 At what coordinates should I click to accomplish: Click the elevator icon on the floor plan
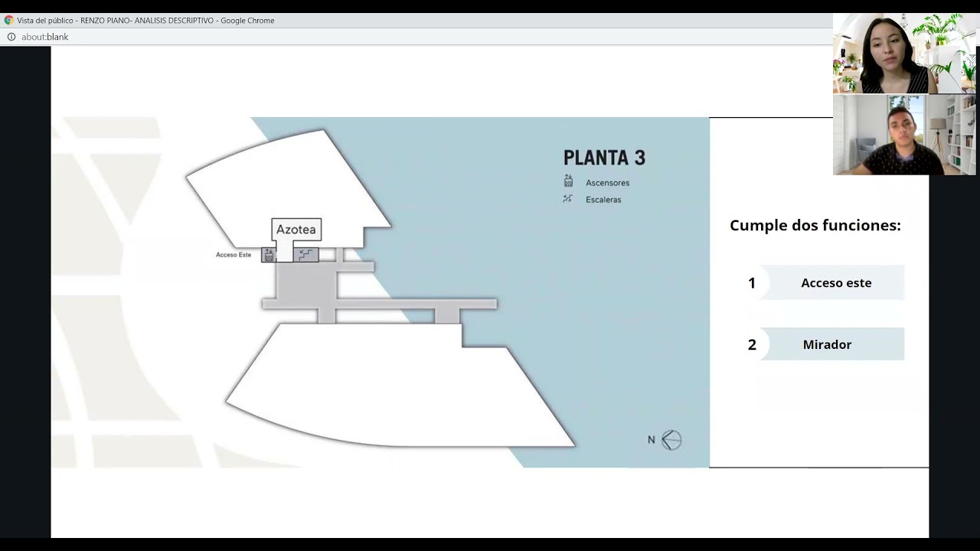pyautogui.click(x=269, y=255)
